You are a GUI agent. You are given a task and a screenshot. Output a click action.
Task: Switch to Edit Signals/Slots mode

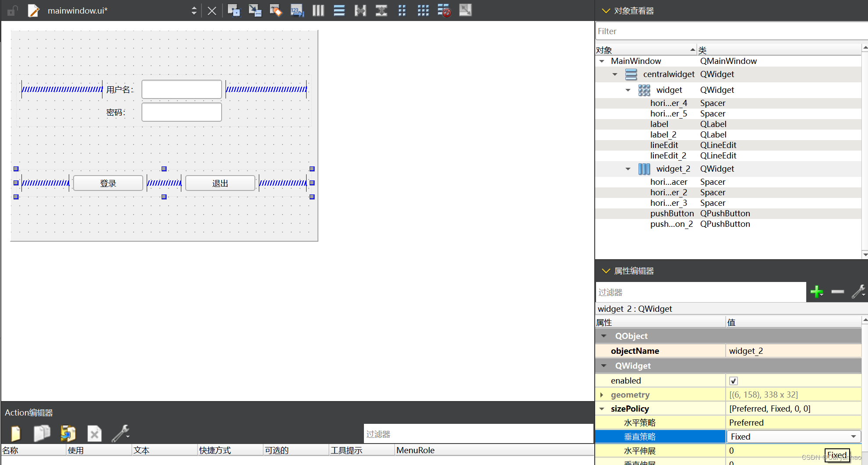tap(255, 10)
